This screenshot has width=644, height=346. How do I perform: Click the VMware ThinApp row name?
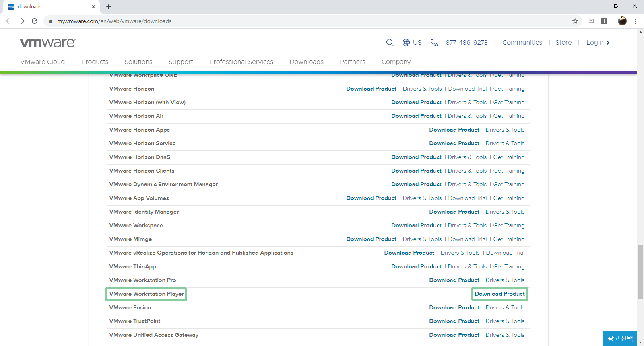132,266
